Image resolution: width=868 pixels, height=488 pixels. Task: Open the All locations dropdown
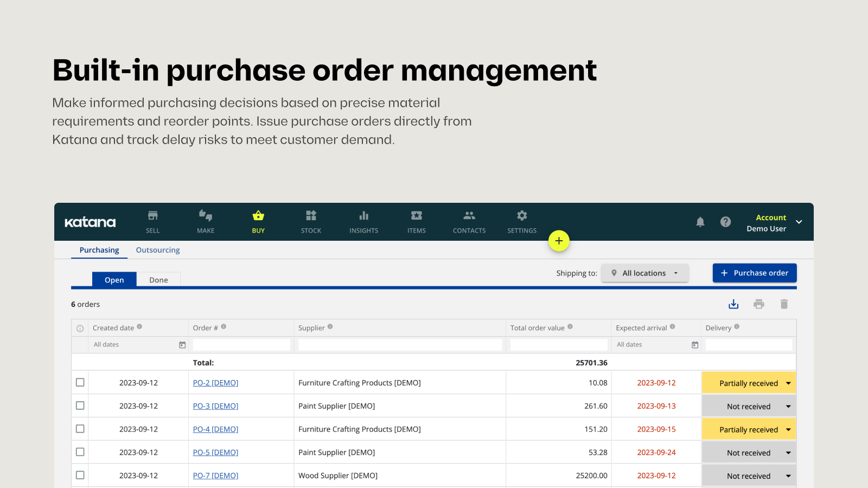(x=645, y=273)
